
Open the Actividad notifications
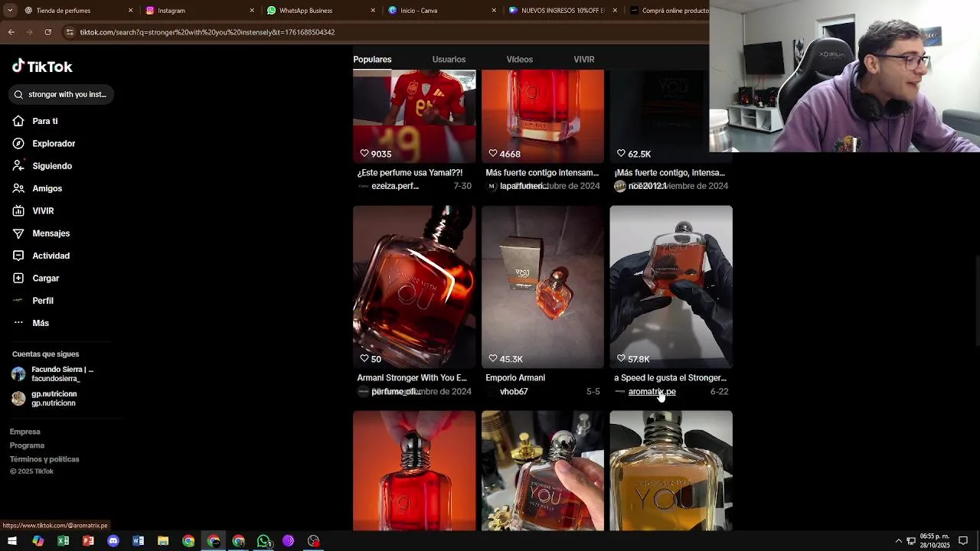pyautogui.click(x=41, y=256)
